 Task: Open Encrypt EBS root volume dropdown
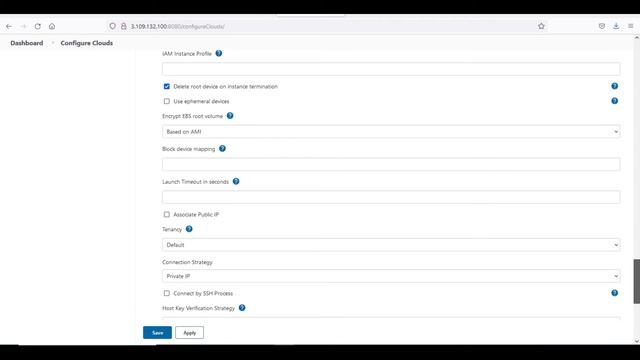coord(391,131)
